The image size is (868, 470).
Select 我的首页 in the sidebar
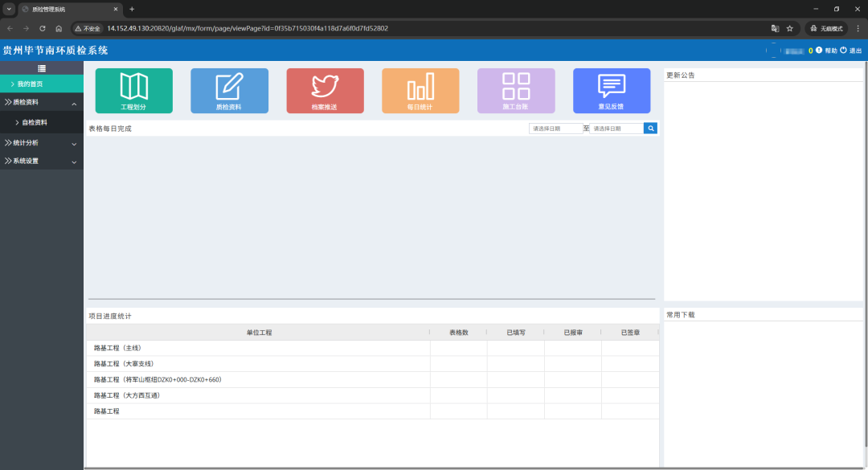click(42, 84)
